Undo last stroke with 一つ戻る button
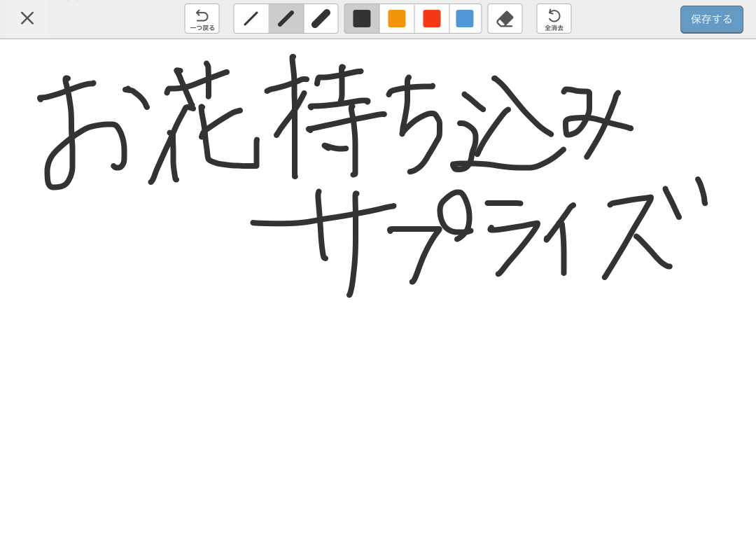The height and width of the screenshot is (556, 756). click(x=202, y=19)
